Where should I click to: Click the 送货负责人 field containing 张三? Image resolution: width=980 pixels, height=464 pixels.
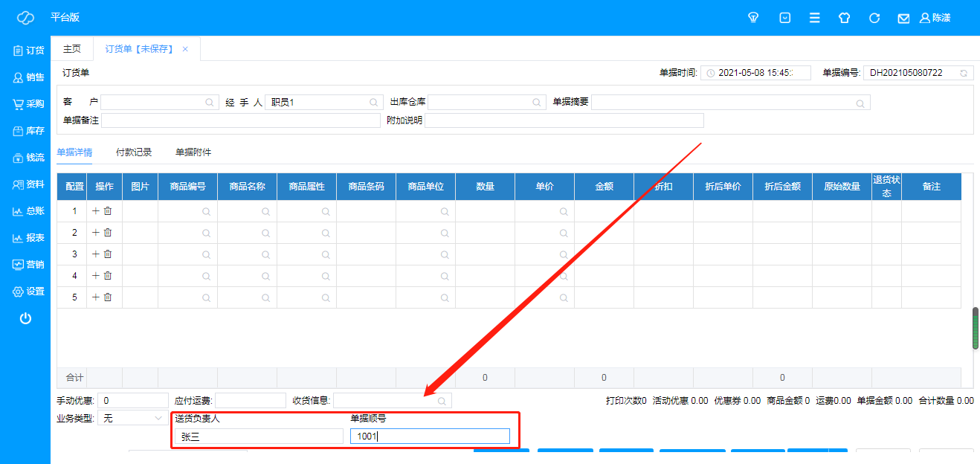tap(259, 436)
